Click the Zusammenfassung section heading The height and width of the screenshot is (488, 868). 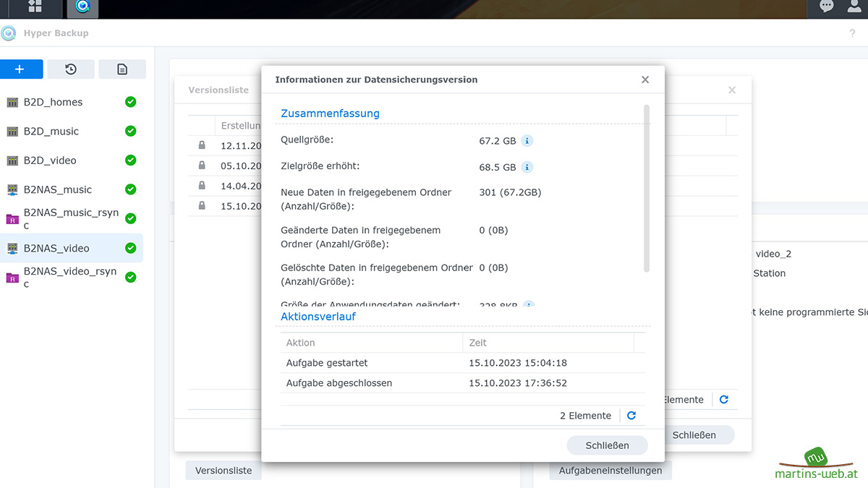pos(330,114)
